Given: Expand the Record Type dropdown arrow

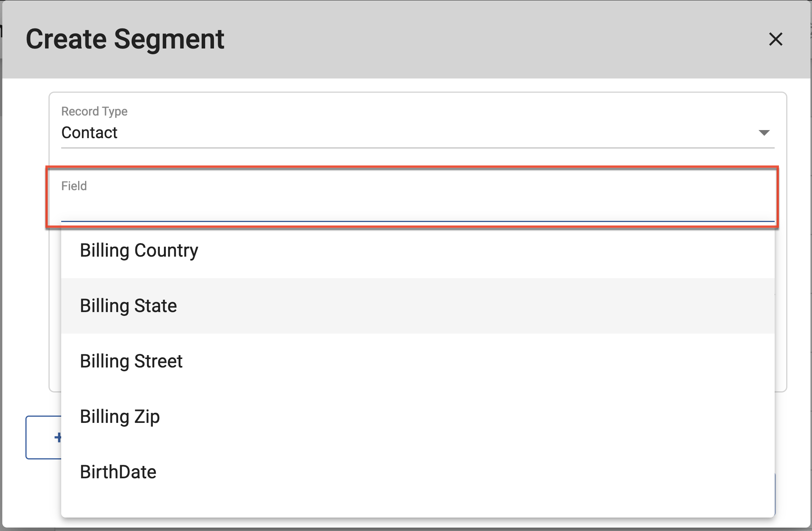Looking at the screenshot, I should [x=764, y=133].
